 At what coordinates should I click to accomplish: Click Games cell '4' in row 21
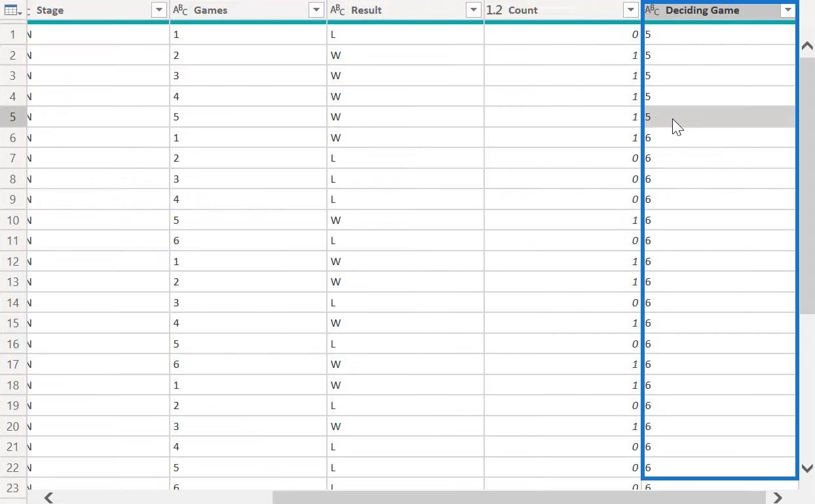coord(248,447)
